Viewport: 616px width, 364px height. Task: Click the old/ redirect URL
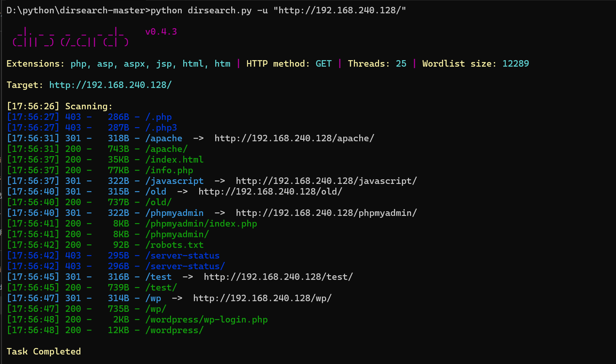tap(270, 192)
